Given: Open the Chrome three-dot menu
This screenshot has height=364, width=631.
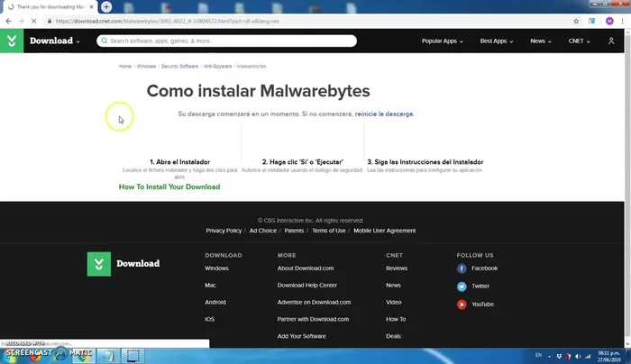Looking at the screenshot, I should click(622, 21).
